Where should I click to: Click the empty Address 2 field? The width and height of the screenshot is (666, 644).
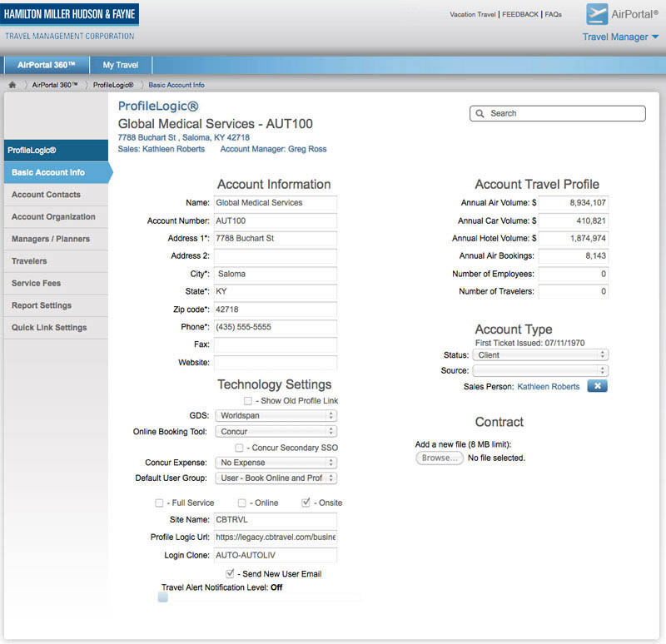(276, 256)
